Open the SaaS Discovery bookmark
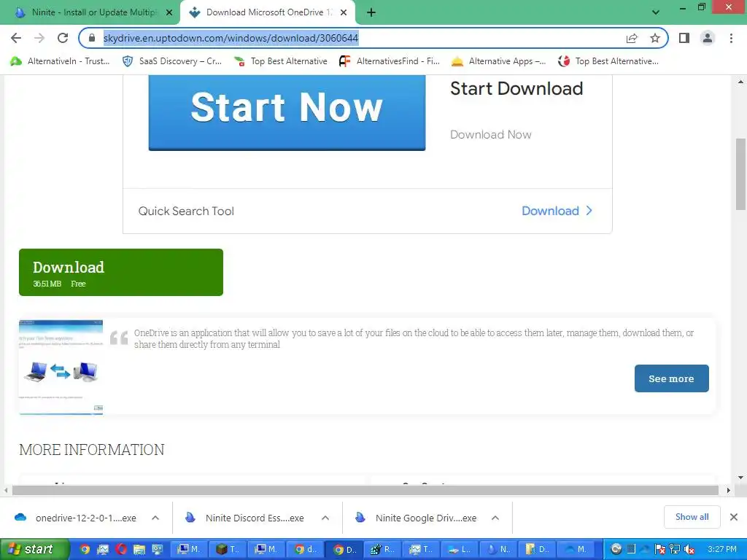Screen dimensions: 747x560 [172, 61]
